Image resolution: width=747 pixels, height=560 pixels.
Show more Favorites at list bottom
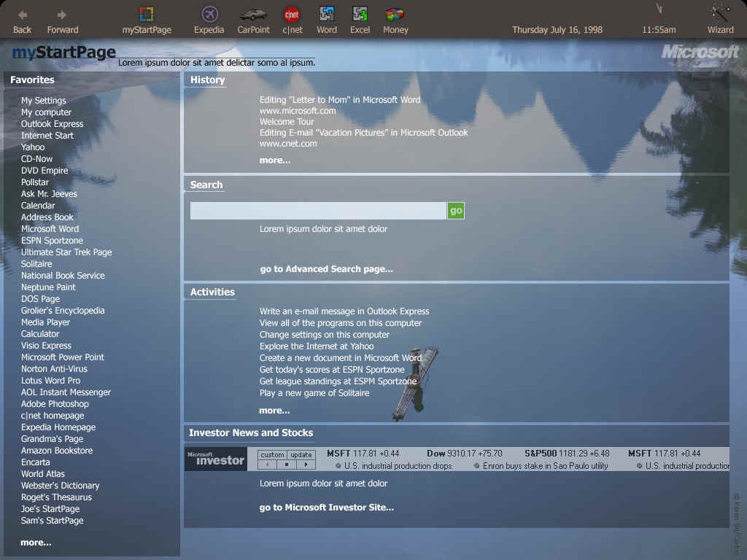click(x=36, y=542)
